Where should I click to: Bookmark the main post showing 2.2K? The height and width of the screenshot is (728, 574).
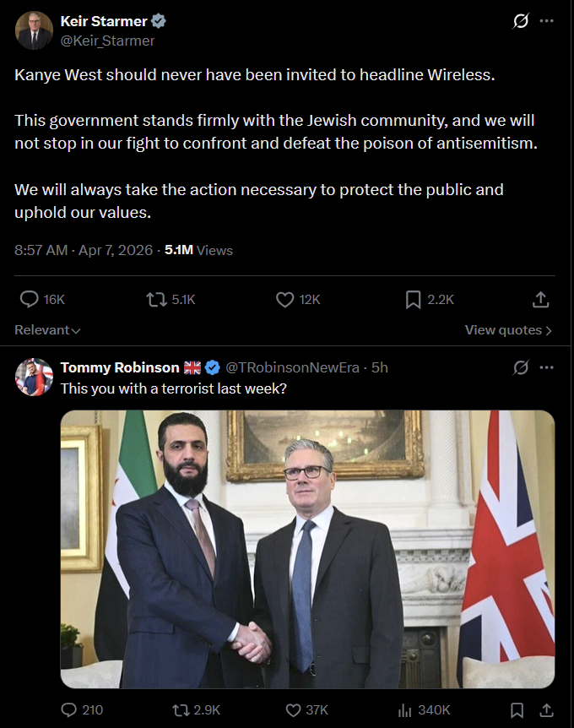click(414, 299)
